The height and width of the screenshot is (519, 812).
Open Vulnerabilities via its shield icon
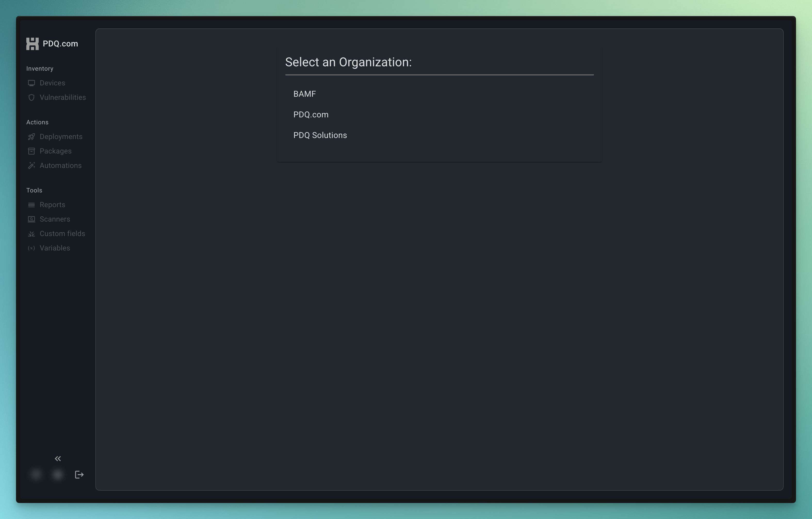[x=31, y=98]
